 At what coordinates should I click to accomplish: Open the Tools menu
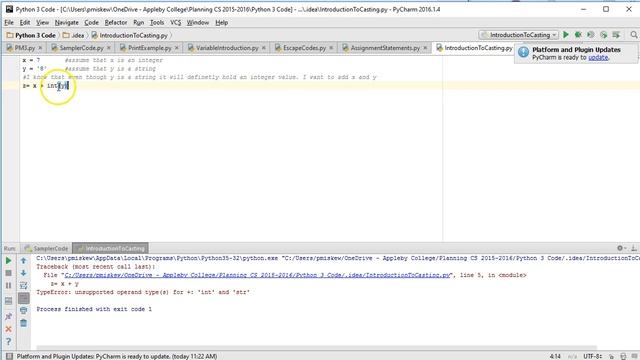tap(157, 22)
